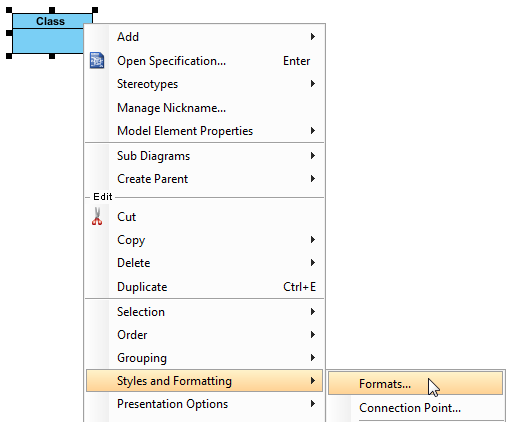The height and width of the screenshot is (422, 507).
Task: Open the Order submenu
Action: (204, 335)
